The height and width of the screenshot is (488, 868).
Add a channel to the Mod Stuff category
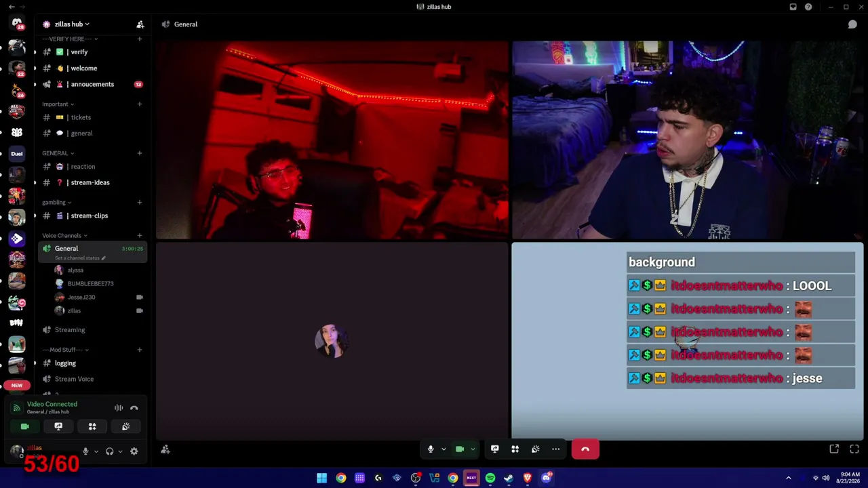[x=140, y=350]
